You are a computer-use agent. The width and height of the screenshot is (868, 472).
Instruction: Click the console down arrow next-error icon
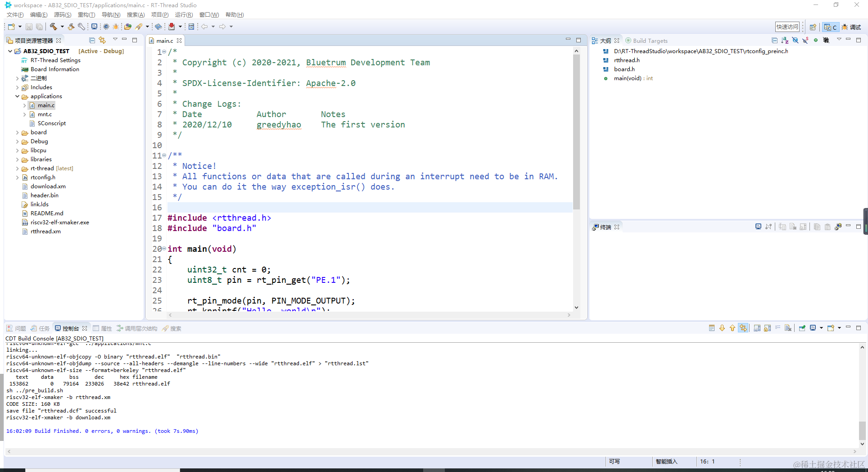(x=722, y=328)
